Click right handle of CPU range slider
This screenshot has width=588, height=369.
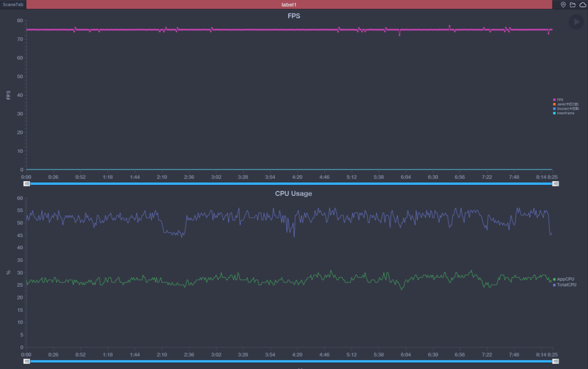[x=556, y=361]
